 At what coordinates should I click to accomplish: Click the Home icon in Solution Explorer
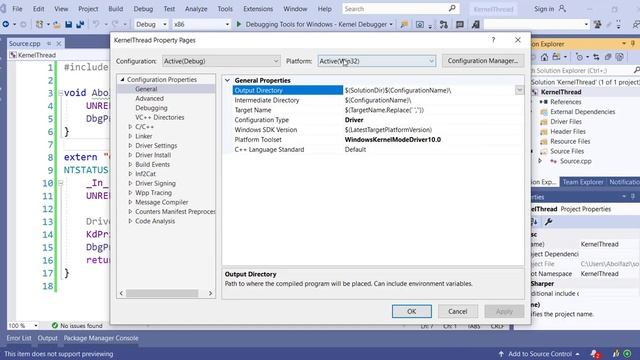544,57
